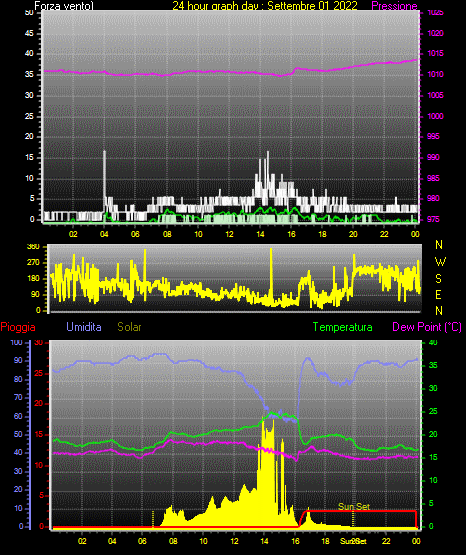Click the E compass letter

[438, 294]
